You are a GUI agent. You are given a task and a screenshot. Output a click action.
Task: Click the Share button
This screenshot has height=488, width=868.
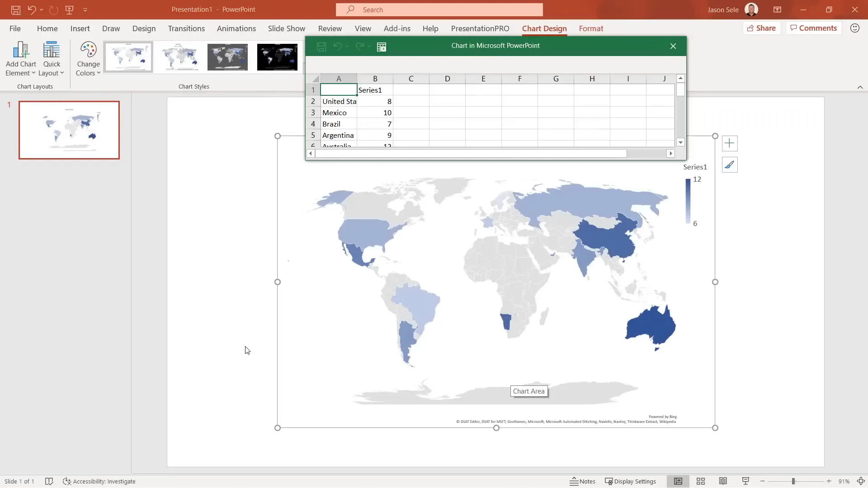pyautogui.click(x=761, y=28)
